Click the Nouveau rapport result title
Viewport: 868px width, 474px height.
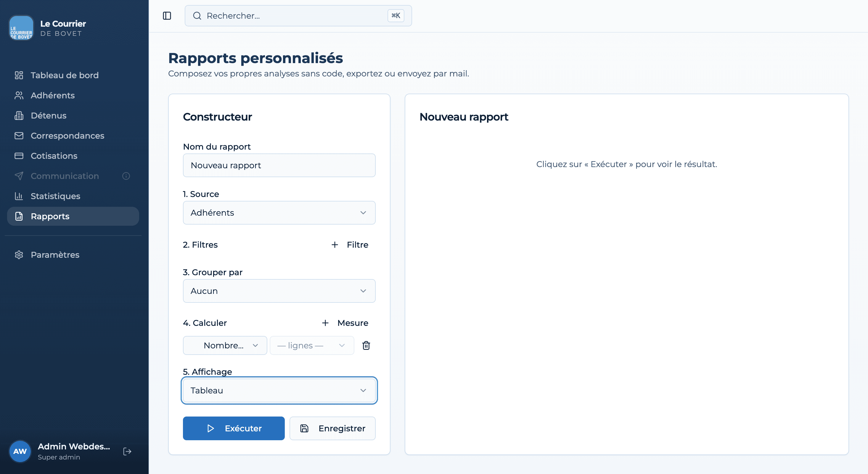coord(464,117)
